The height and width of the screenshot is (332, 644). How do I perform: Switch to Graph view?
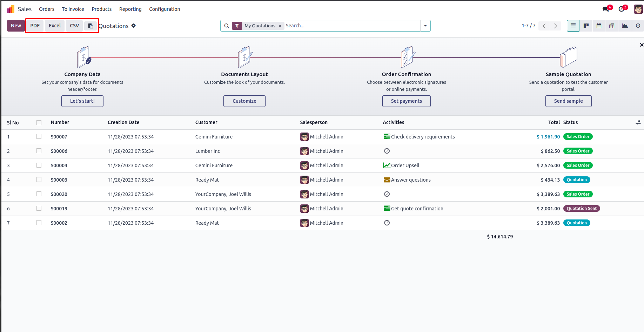coord(625,26)
